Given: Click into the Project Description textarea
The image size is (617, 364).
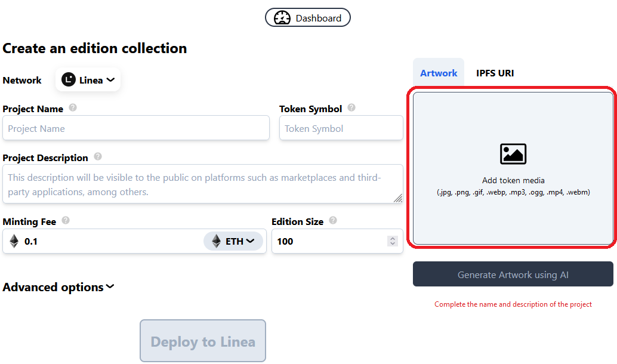Looking at the screenshot, I should pos(202,184).
